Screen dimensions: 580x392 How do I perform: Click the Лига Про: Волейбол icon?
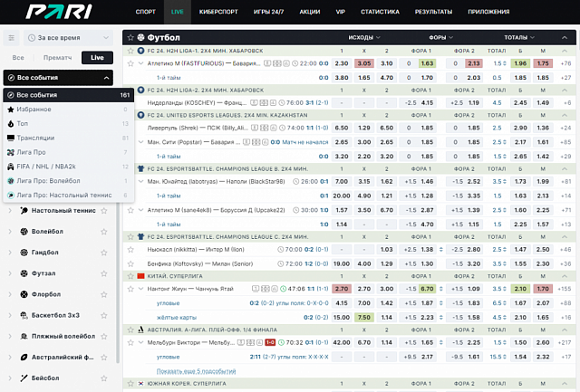(x=11, y=181)
